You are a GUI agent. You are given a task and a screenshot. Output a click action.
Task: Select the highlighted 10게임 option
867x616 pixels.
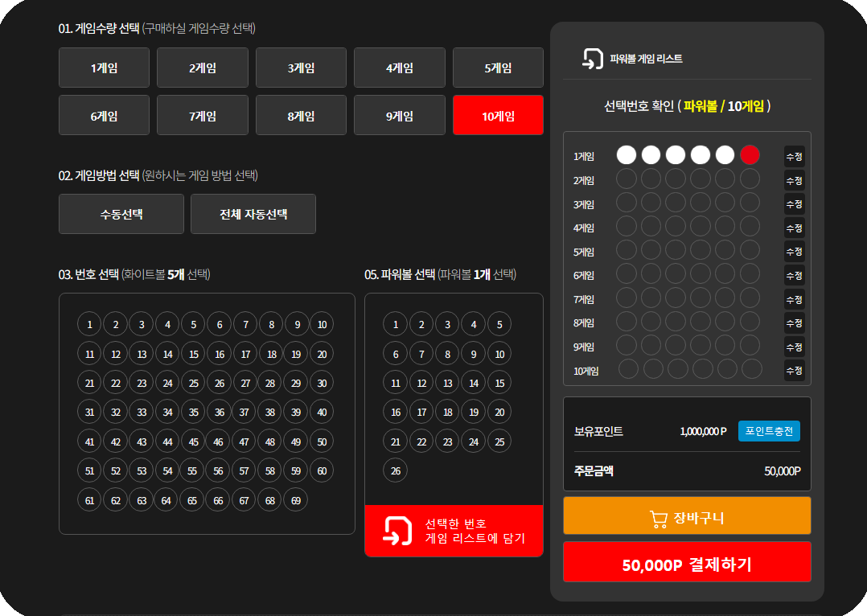click(498, 116)
